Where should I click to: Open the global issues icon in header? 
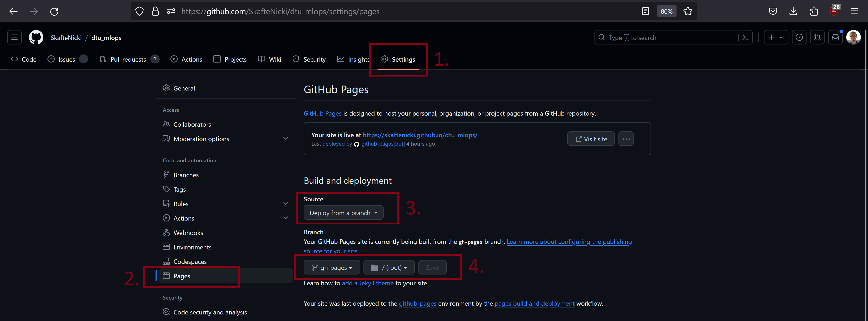tap(799, 38)
